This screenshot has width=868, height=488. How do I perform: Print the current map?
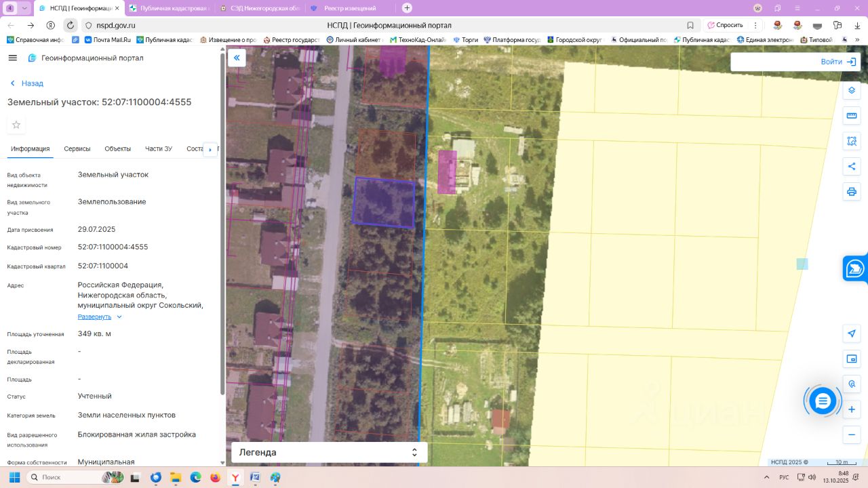click(x=852, y=191)
